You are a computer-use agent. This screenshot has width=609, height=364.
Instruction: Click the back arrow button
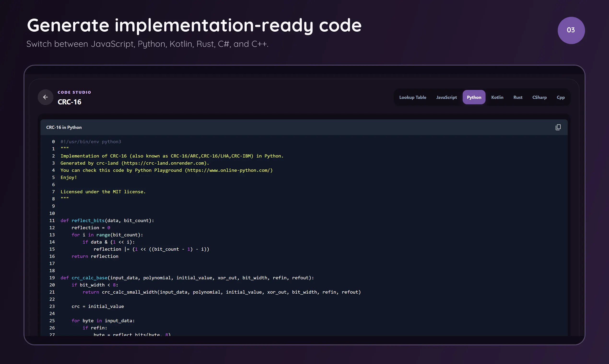click(x=45, y=97)
